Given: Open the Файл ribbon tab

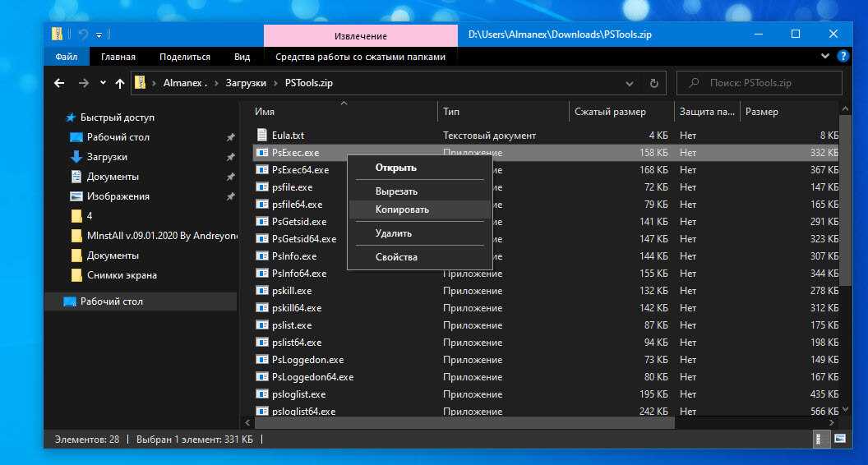Looking at the screenshot, I should pyautogui.click(x=67, y=57).
